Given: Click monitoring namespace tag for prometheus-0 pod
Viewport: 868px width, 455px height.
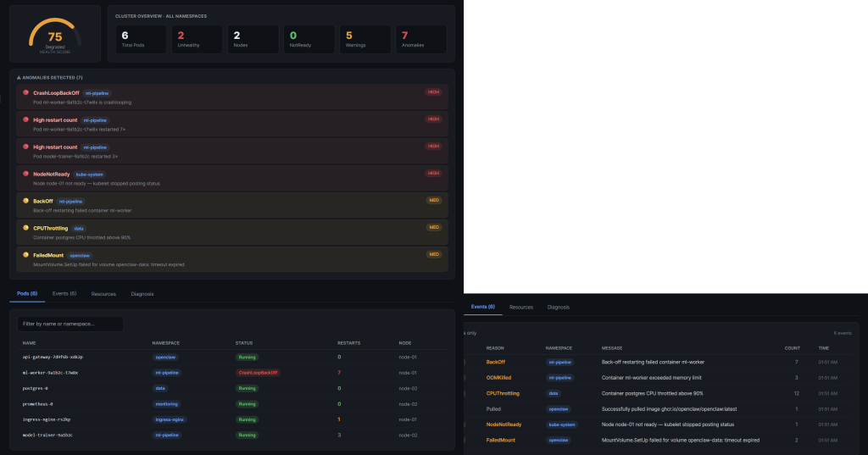Looking at the screenshot, I should click(x=166, y=404).
